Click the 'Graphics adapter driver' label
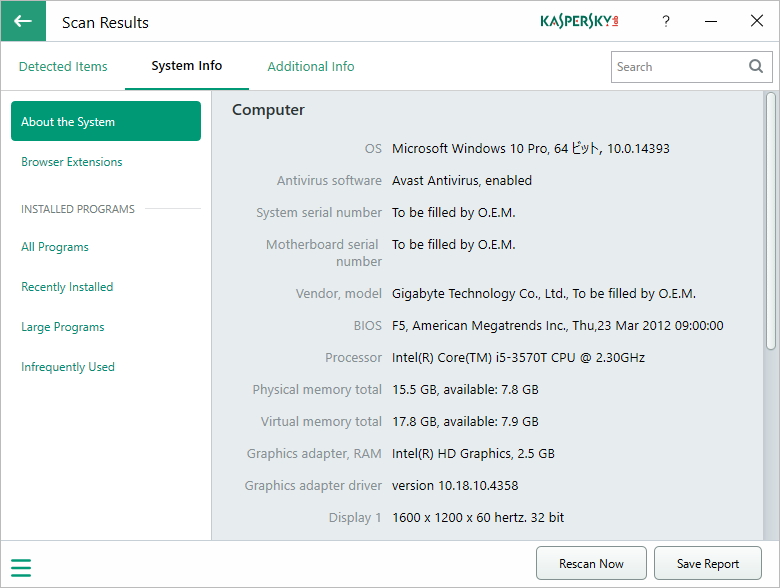Screen dimensions: 780x588 [x=313, y=485]
